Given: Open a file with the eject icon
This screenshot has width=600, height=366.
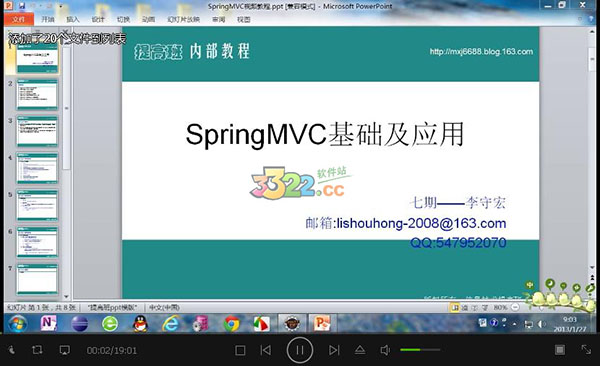Looking at the screenshot, I should click(x=360, y=350).
